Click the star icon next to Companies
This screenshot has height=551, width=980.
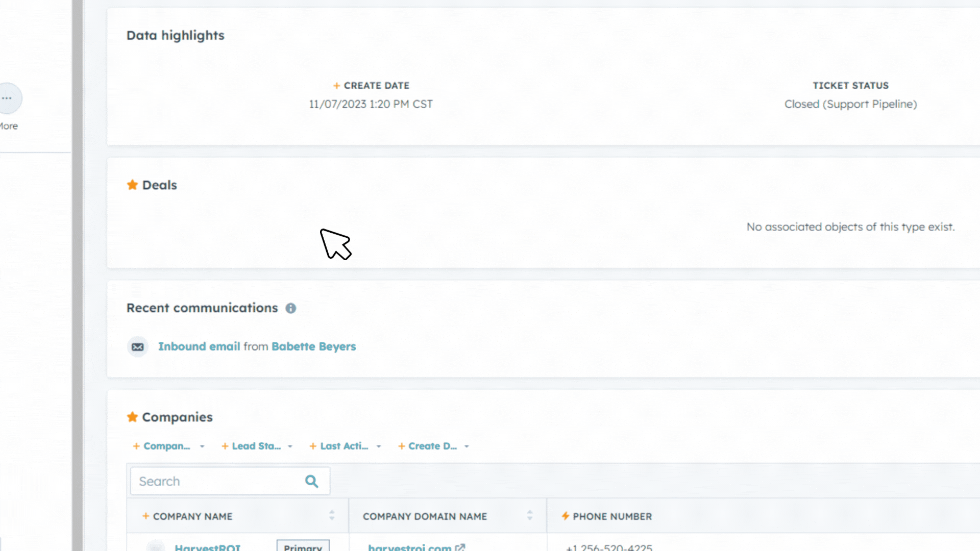tap(132, 417)
